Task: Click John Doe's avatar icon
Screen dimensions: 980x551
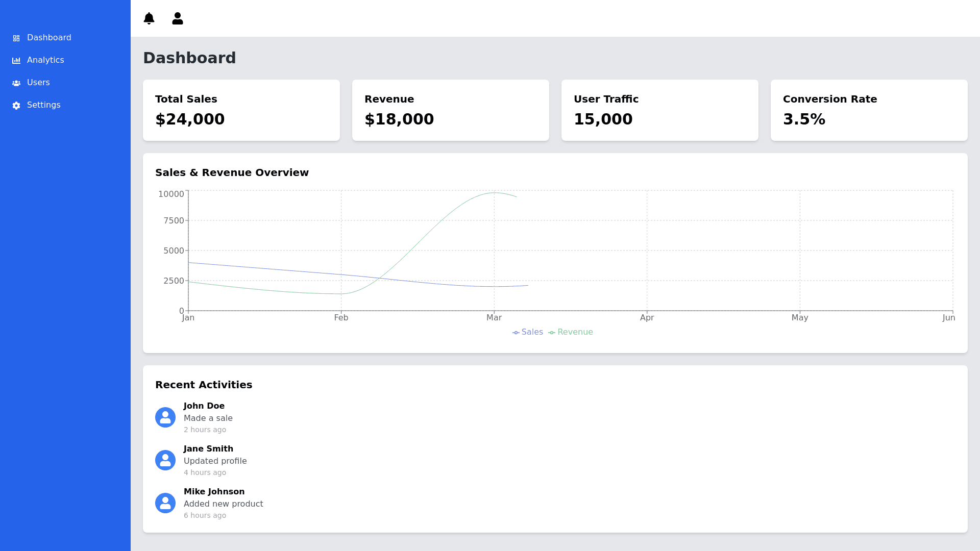Action: click(x=165, y=417)
